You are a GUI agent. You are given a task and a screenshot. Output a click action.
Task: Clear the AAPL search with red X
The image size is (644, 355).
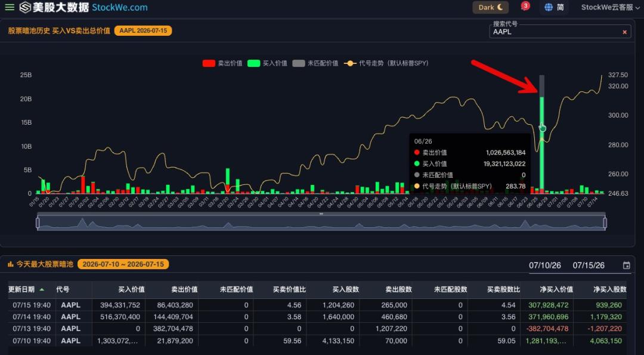(x=625, y=32)
